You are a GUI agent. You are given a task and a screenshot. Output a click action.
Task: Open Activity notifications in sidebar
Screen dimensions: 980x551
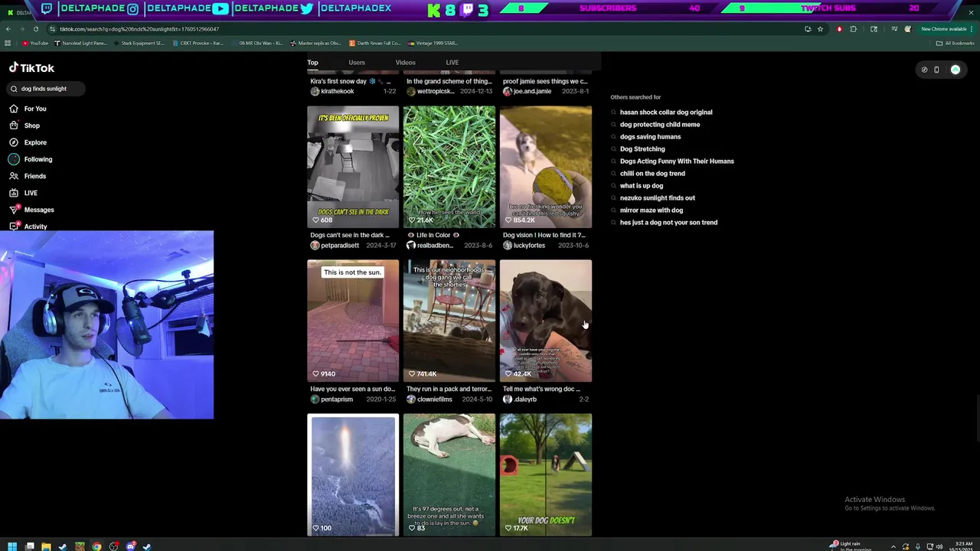click(x=28, y=227)
